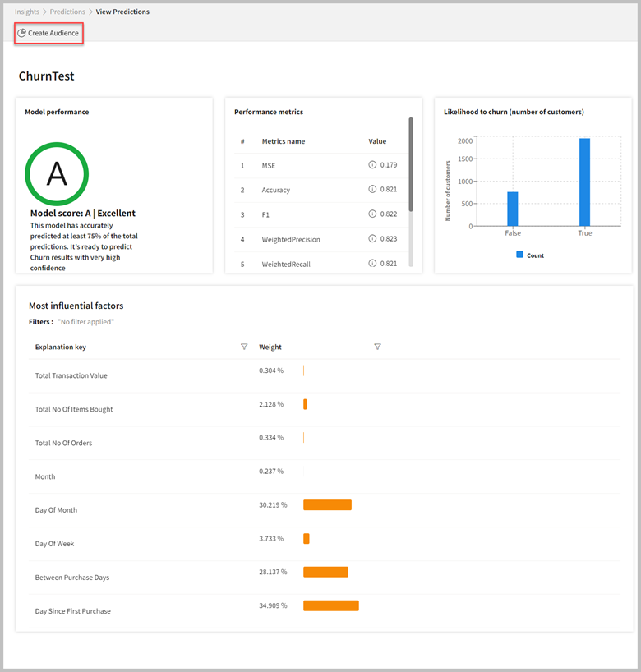The width and height of the screenshot is (641, 672).
Task: Click the Metrics name column header
Action: (284, 141)
